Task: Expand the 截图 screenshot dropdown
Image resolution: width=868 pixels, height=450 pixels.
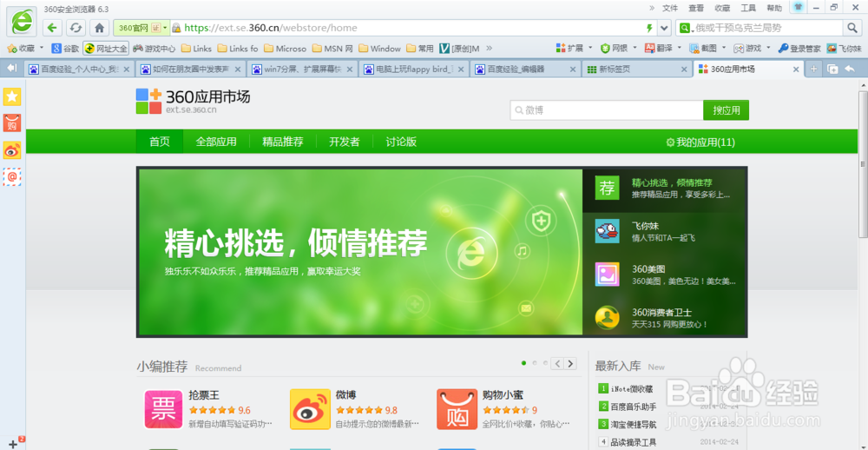Action: point(724,49)
